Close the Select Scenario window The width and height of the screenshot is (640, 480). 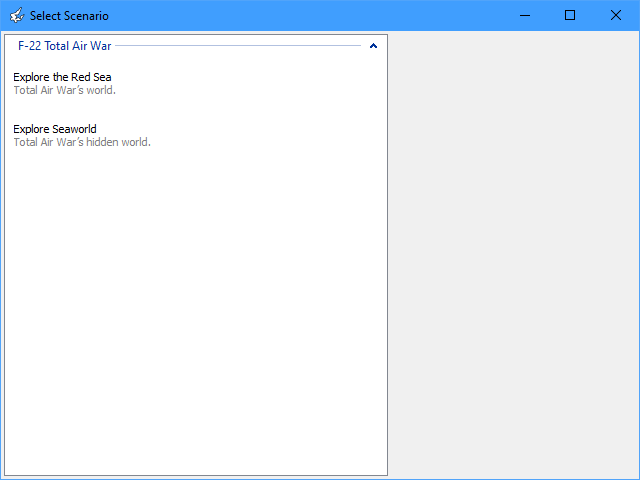[x=616, y=15]
